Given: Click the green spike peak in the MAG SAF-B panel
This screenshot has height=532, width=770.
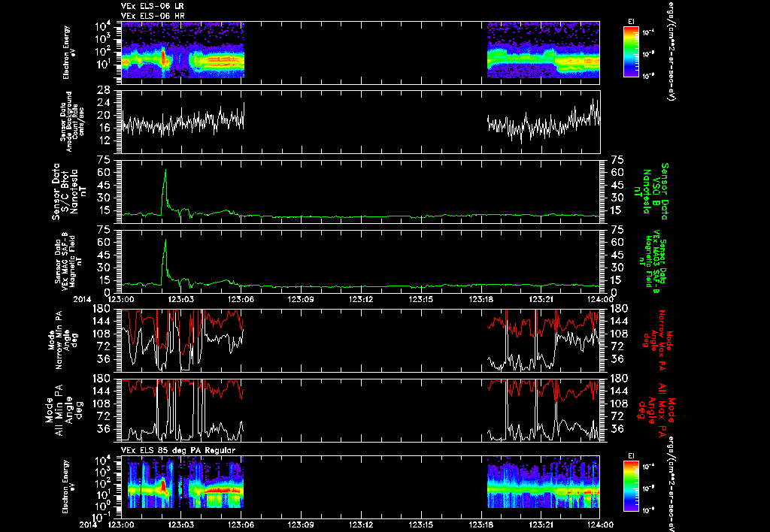Looking at the screenshot, I should [165, 240].
